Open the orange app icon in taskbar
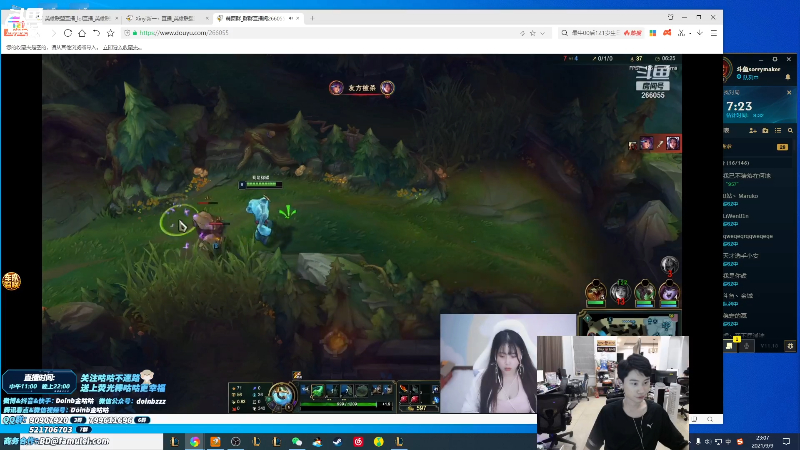The width and height of the screenshot is (800, 450). [215, 442]
